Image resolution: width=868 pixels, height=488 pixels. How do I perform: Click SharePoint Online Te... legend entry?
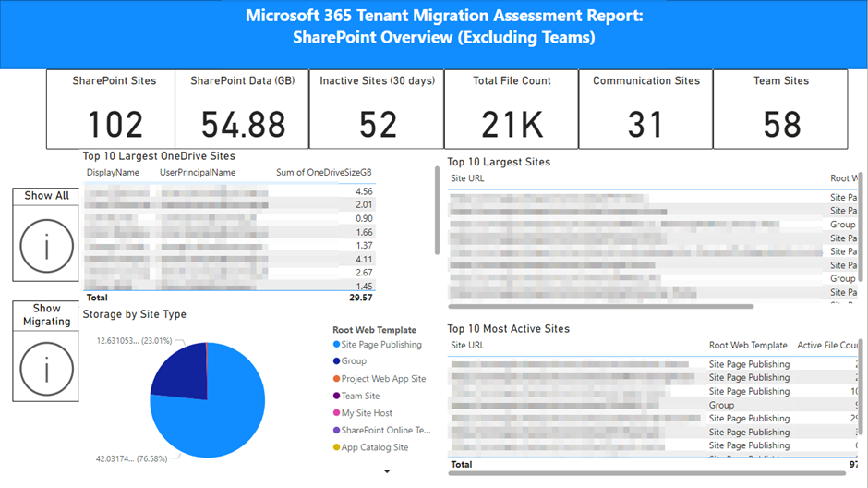pyautogui.click(x=381, y=431)
